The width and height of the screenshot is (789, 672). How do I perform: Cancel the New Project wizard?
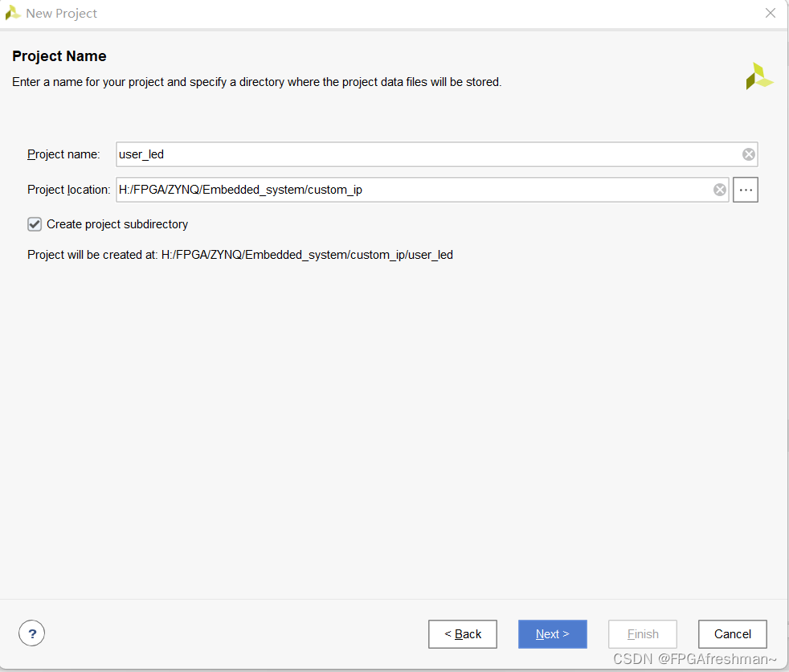(x=732, y=634)
